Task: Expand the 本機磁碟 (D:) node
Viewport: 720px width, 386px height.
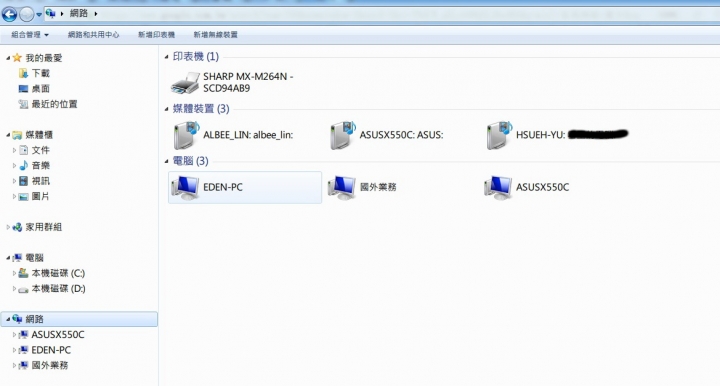Action: coord(14,289)
